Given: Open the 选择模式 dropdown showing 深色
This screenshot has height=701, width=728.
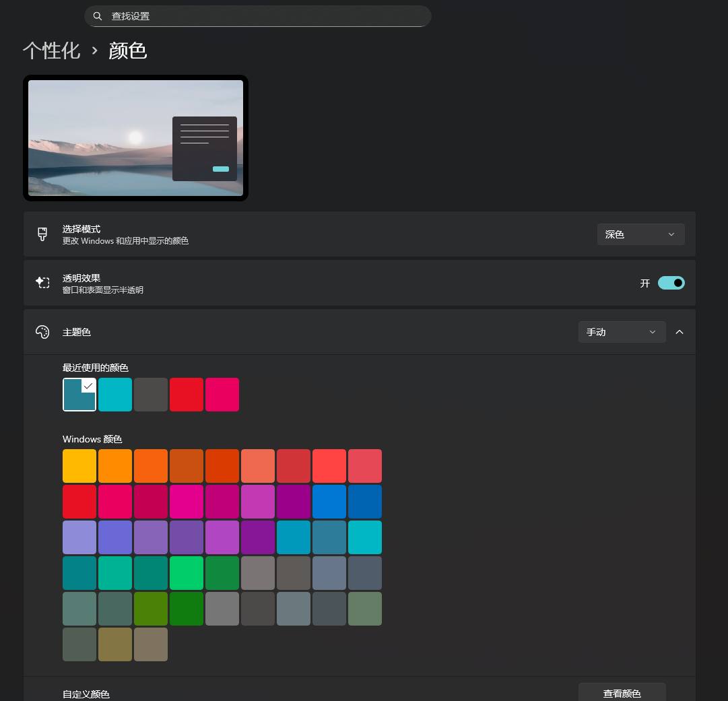Looking at the screenshot, I should pos(640,234).
